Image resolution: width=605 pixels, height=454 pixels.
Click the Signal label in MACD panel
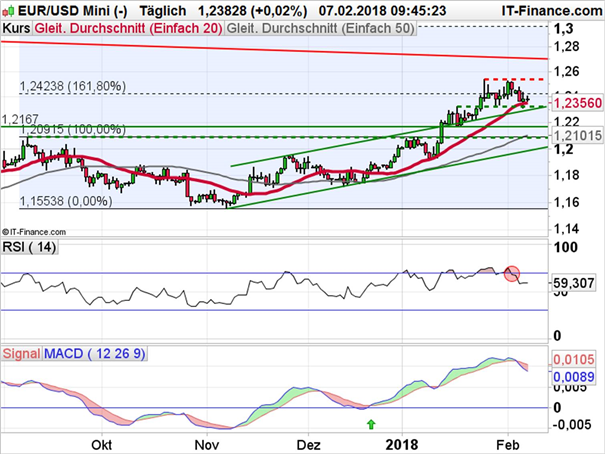coord(22,353)
